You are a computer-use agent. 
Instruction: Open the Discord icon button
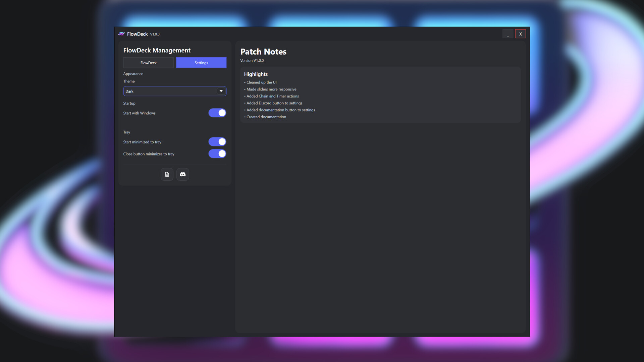pyautogui.click(x=183, y=174)
